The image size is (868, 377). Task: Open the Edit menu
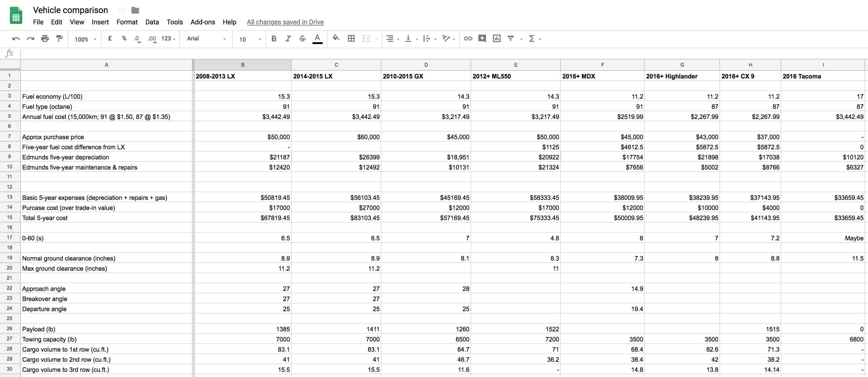[57, 22]
